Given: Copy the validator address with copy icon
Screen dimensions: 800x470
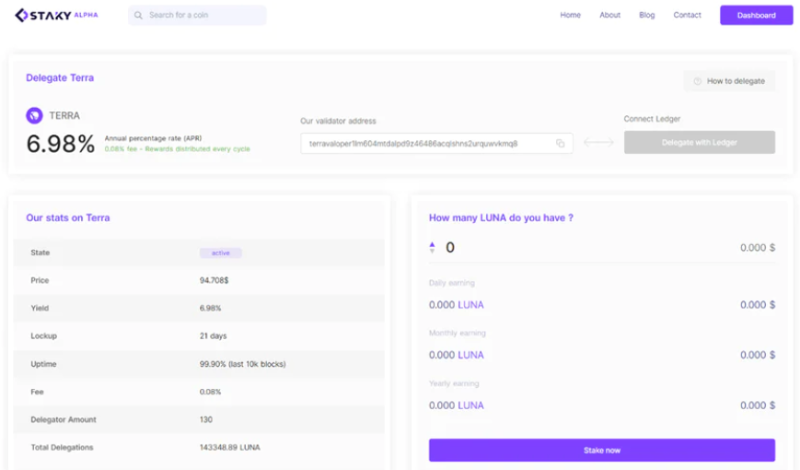Looking at the screenshot, I should click(x=560, y=143).
